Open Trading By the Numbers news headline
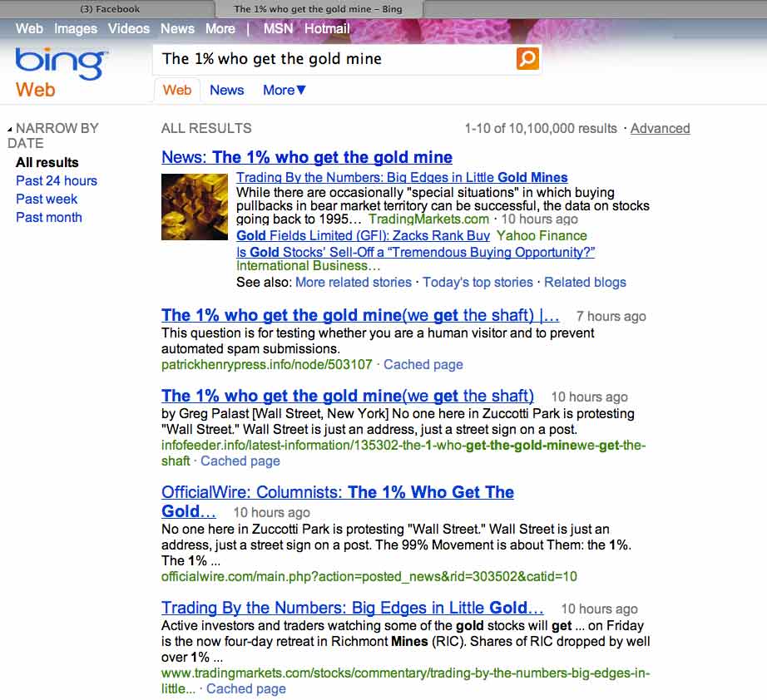Image resolution: width=767 pixels, height=700 pixels. coord(402,177)
